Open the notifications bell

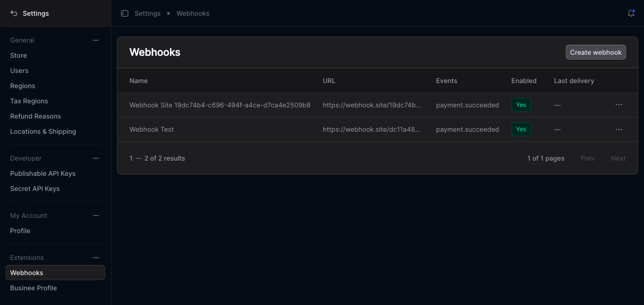(631, 13)
